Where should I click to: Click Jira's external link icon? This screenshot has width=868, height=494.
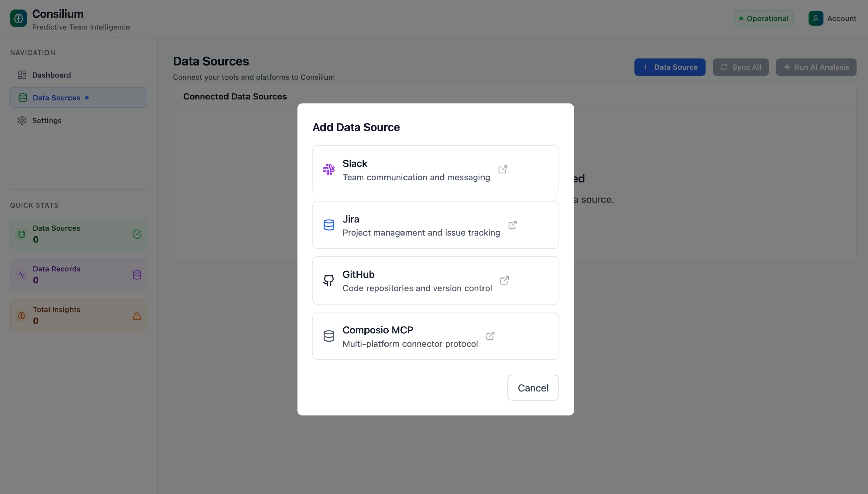(x=512, y=225)
